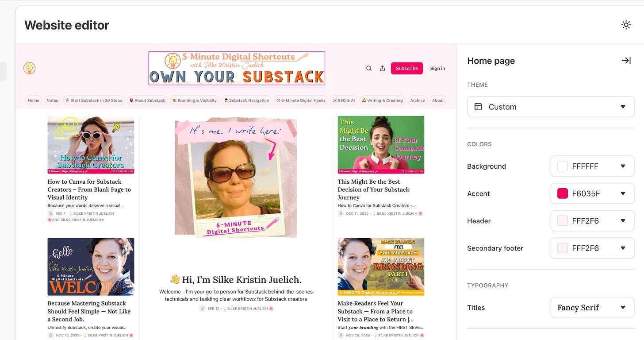Screen dimensions: 644x340
Task: Open the Archive navigation tab
Action: click(x=417, y=100)
